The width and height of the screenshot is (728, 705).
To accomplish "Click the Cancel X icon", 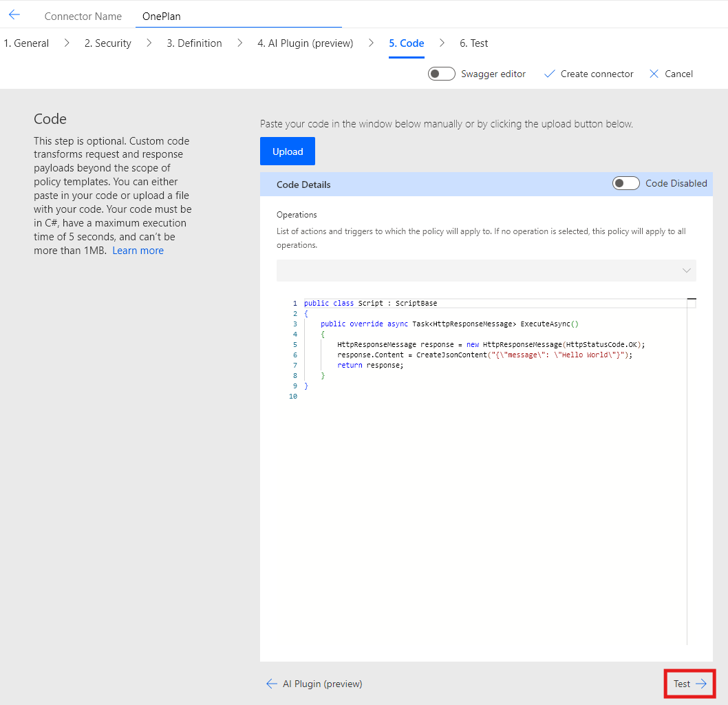I will 654,74.
